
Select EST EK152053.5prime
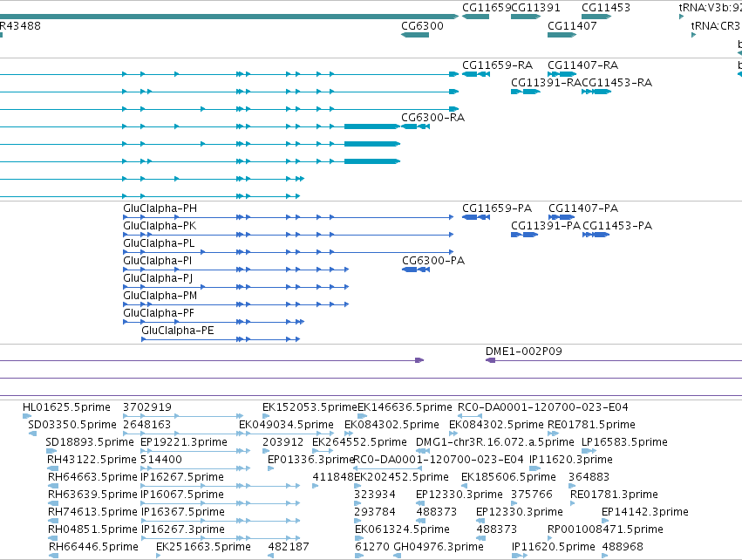(310, 407)
